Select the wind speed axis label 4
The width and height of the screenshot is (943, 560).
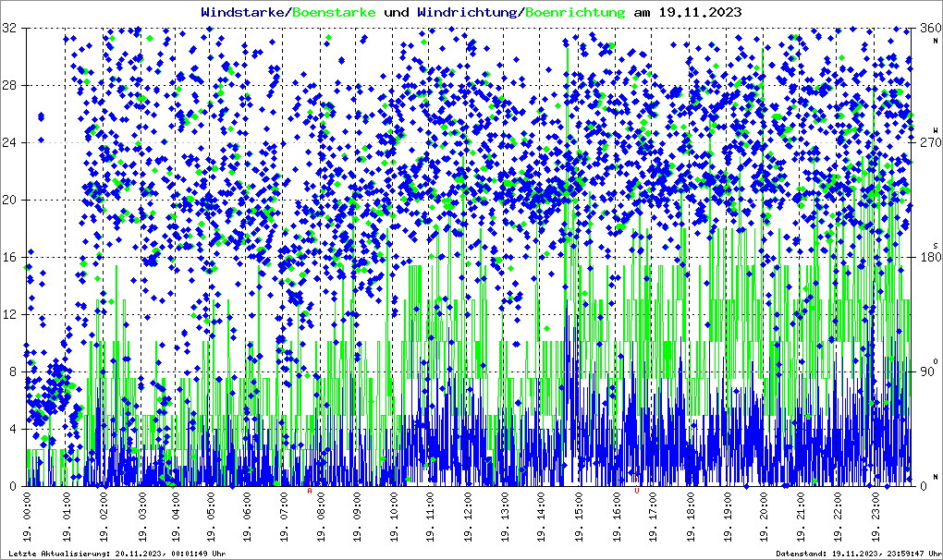tap(13, 429)
